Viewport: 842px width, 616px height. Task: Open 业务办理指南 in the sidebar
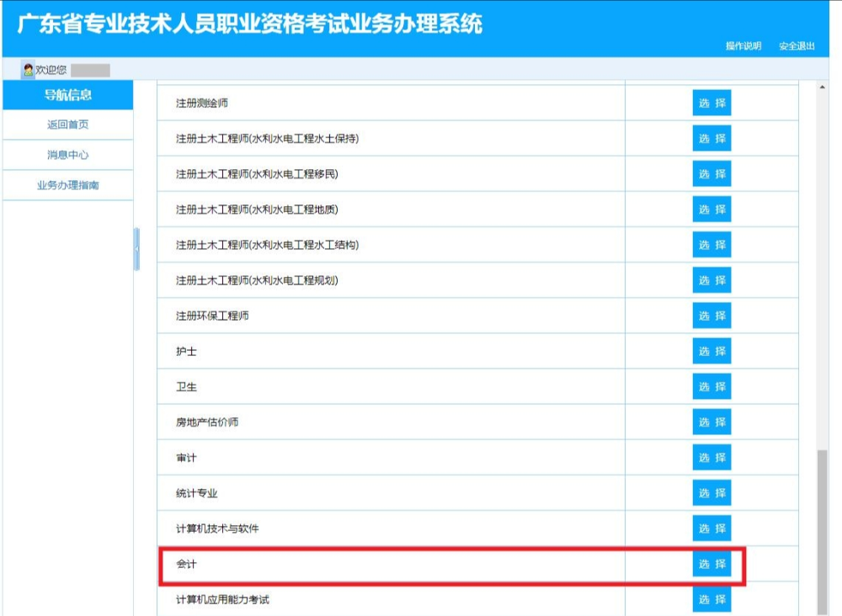pyautogui.click(x=69, y=185)
